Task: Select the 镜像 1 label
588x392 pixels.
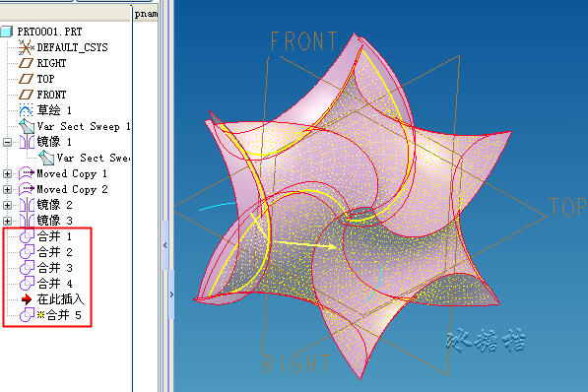Action: pyautogui.click(x=54, y=142)
